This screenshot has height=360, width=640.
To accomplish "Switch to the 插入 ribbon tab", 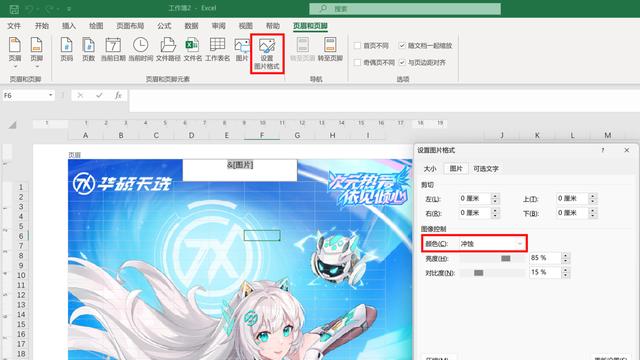I will tap(69, 26).
